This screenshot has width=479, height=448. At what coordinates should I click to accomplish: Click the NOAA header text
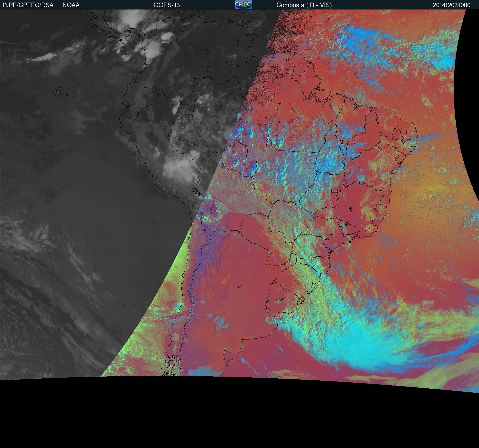(x=71, y=5)
